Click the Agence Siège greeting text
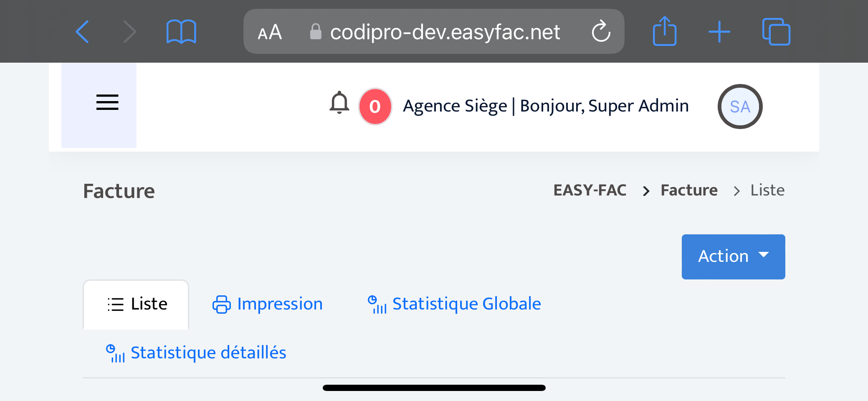This screenshot has width=868, height=401. [x=545, y=106]
